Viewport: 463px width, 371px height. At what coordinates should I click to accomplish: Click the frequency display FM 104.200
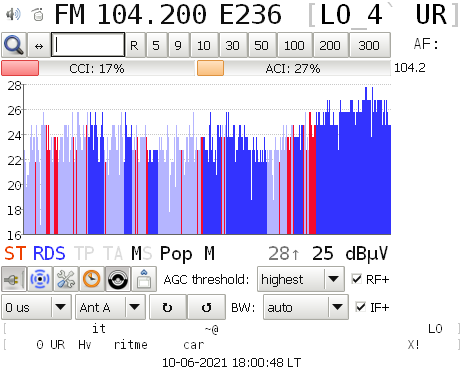pyautogui.click(x=131, y=15)
